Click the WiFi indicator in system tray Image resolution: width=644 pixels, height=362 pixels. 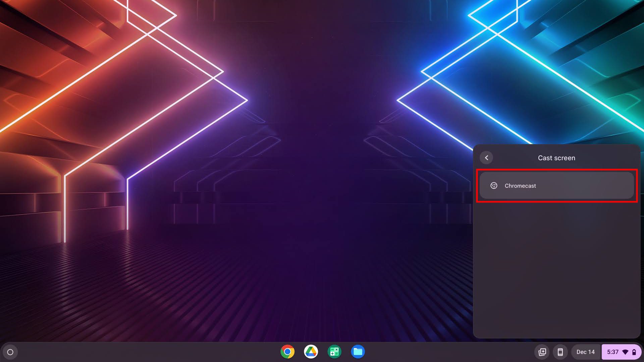point(626,352)
